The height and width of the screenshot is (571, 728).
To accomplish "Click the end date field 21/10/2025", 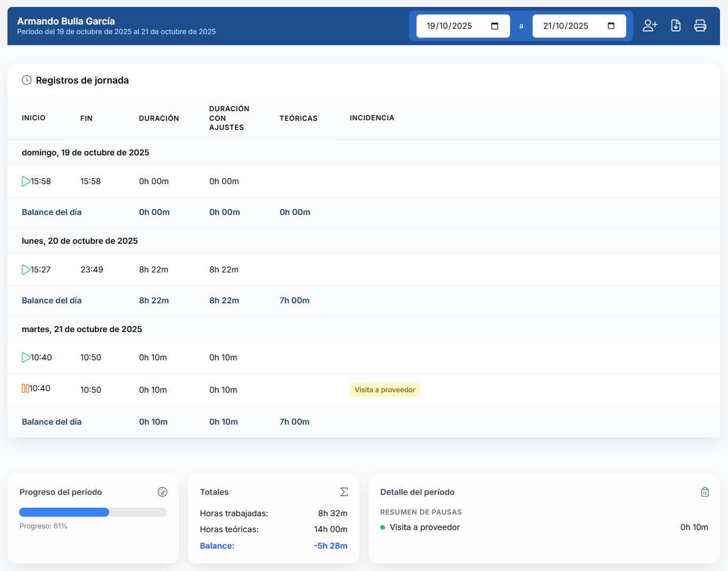I will pos(579,26).
